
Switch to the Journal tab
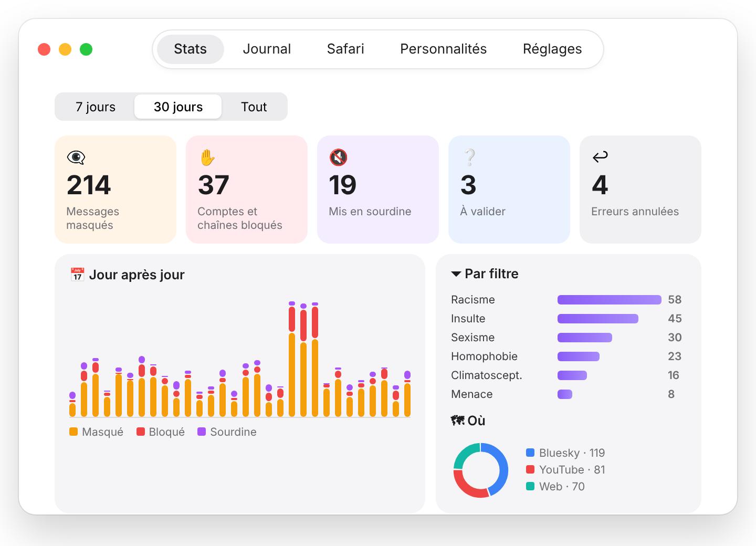[x=267, y=49]
